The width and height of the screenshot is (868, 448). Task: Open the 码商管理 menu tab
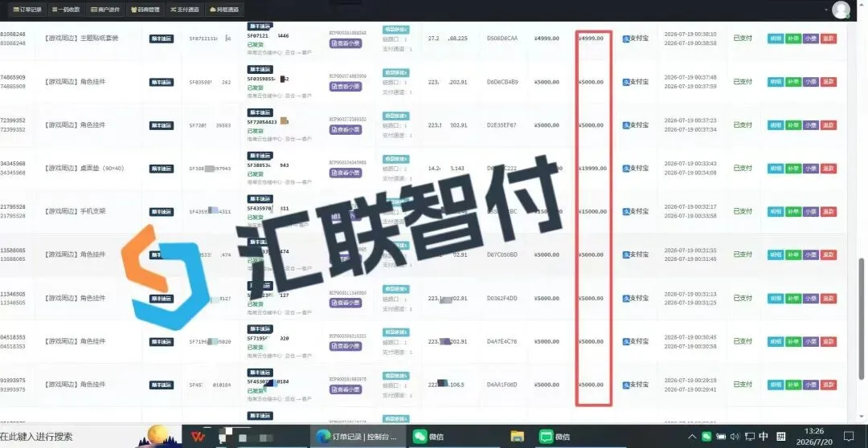coord(145,10)
